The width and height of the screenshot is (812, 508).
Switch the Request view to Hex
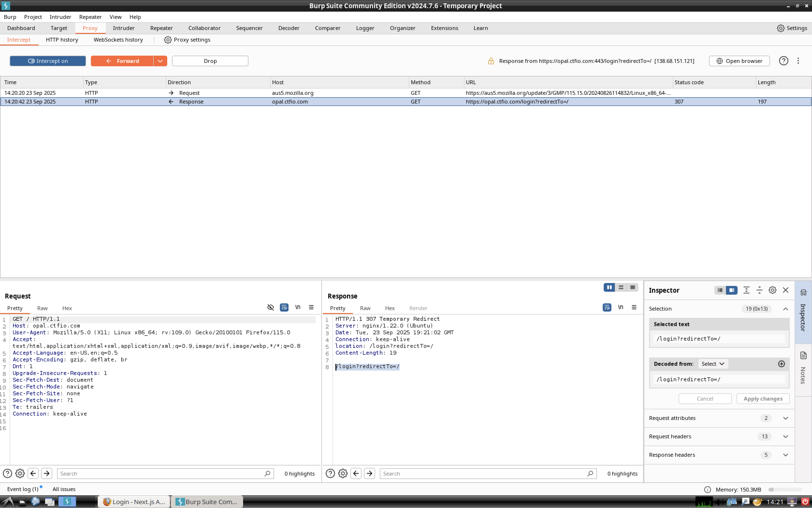coord(67,308)
